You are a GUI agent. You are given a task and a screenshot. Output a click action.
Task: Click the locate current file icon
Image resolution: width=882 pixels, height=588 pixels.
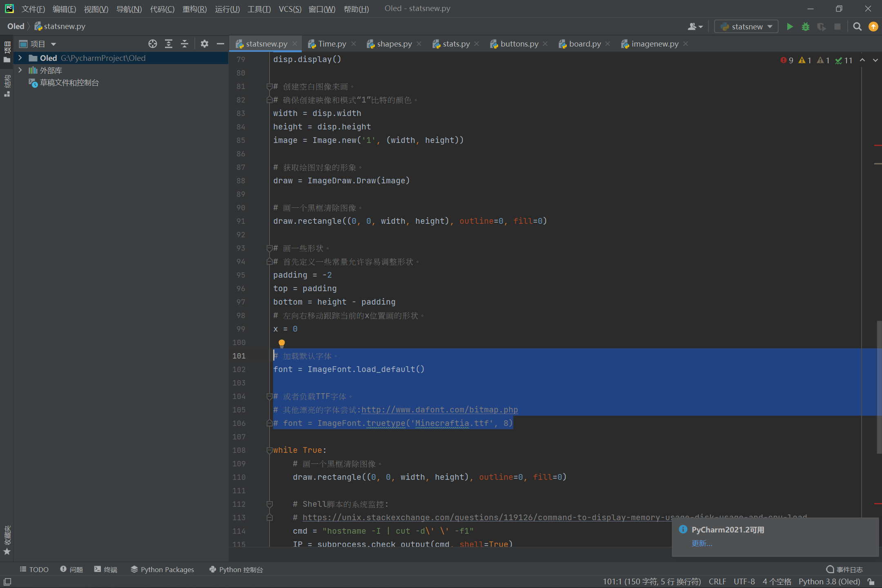click(x=153, y=44)
